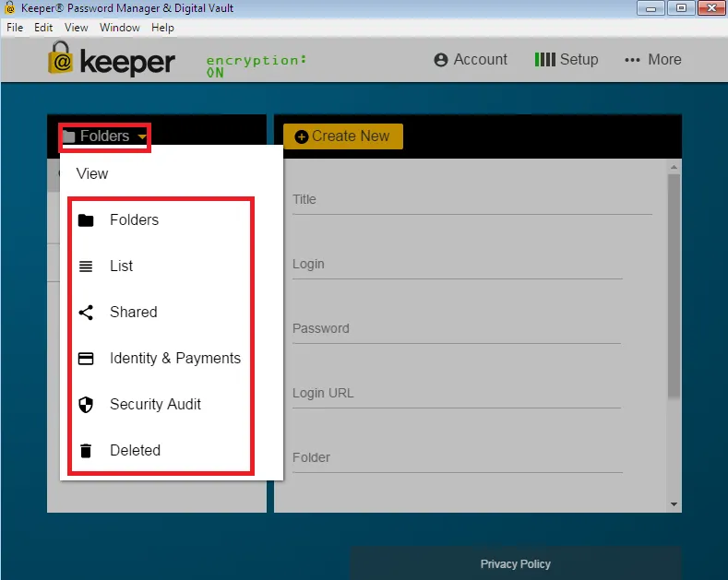Click the scrollbar down arrow
728x580 pixels.
coord(674,504)
